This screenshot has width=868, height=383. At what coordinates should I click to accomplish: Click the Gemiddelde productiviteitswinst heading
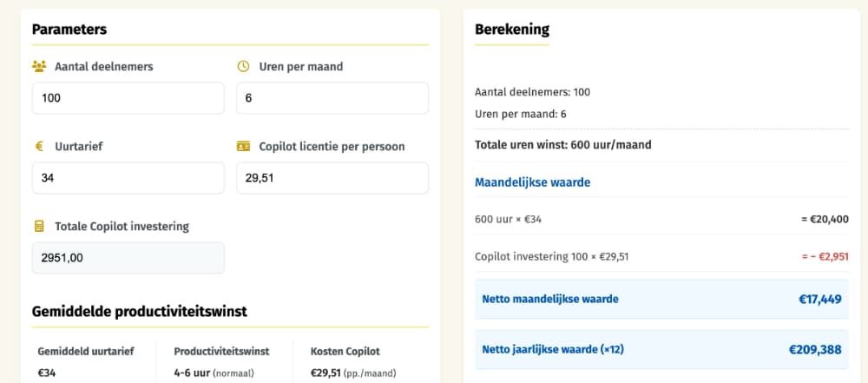[140, 312]
